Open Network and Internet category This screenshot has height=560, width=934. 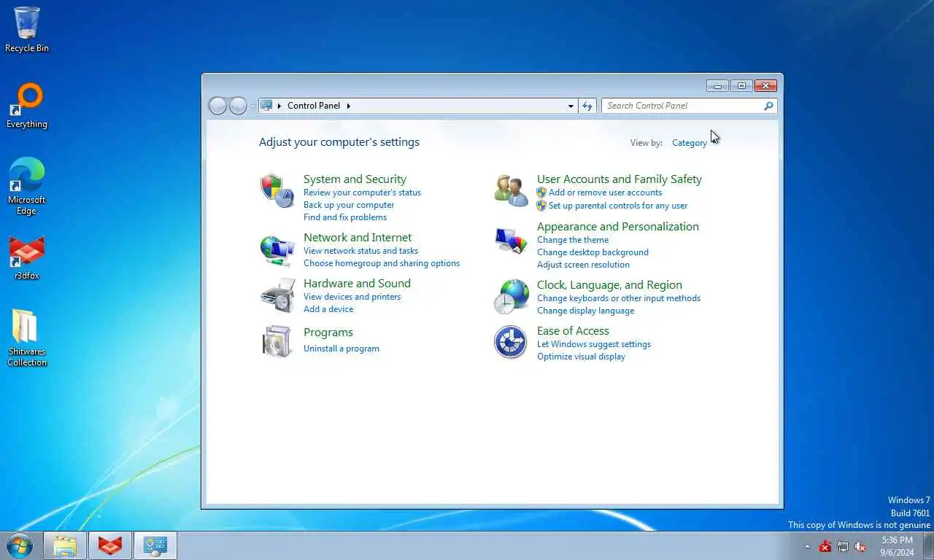pyautogui.click(x=358, y=238)
